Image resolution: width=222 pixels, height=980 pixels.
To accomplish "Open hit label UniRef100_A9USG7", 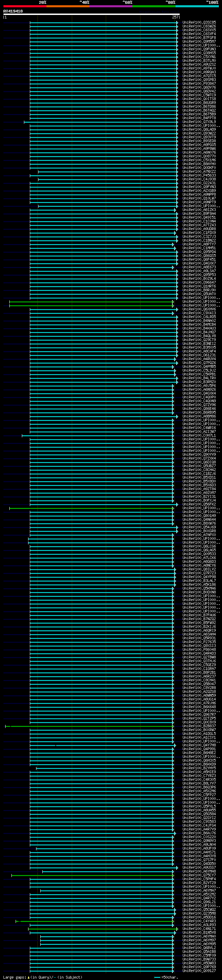I will point(199,868).
